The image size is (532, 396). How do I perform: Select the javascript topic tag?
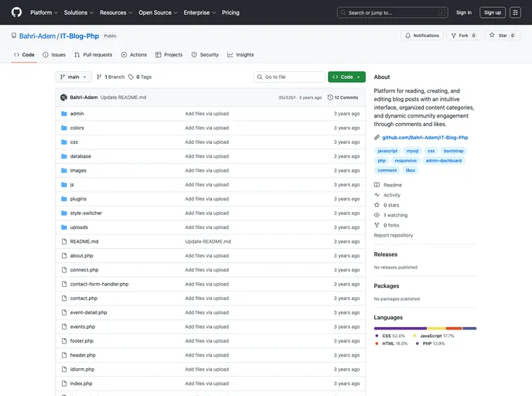point(387,151)
